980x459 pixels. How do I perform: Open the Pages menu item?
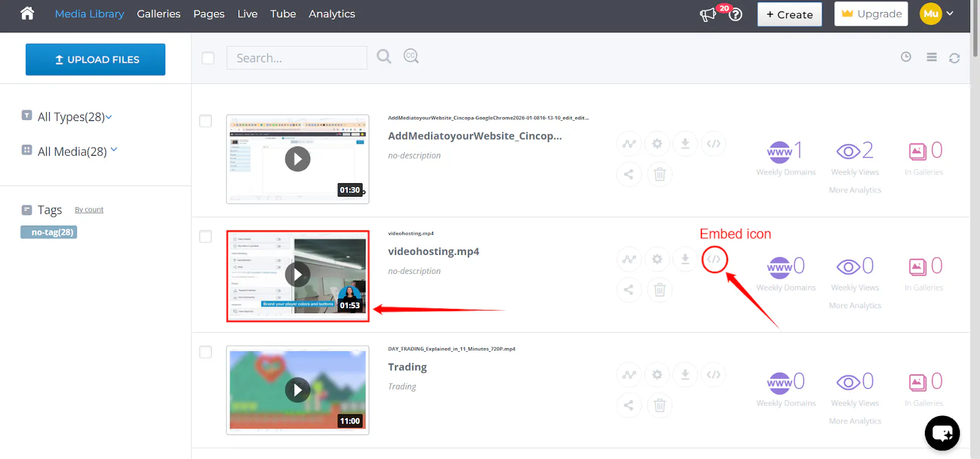[209, 13]
